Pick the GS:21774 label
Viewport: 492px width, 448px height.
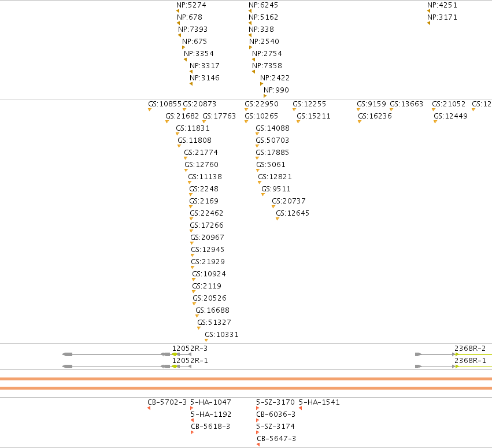(x=201, y=153)
